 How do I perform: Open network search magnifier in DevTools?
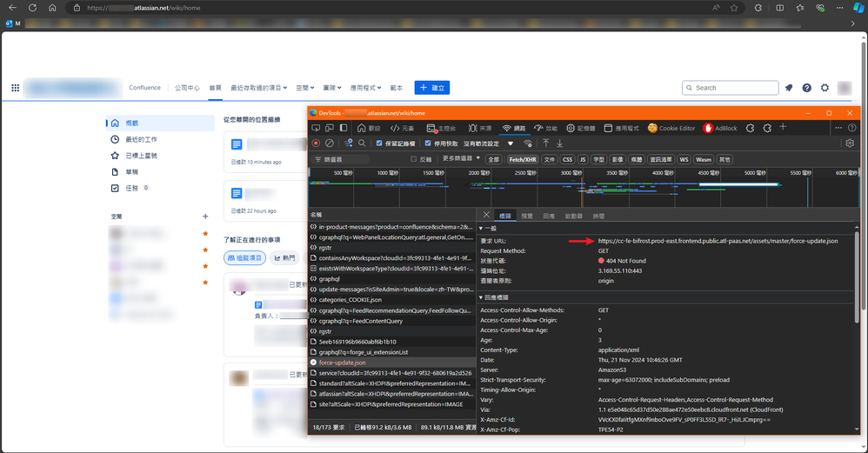[x=362, y=143]
